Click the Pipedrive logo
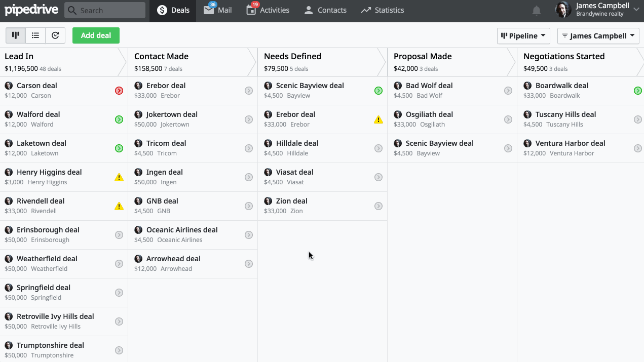 [x=31, y=10]
